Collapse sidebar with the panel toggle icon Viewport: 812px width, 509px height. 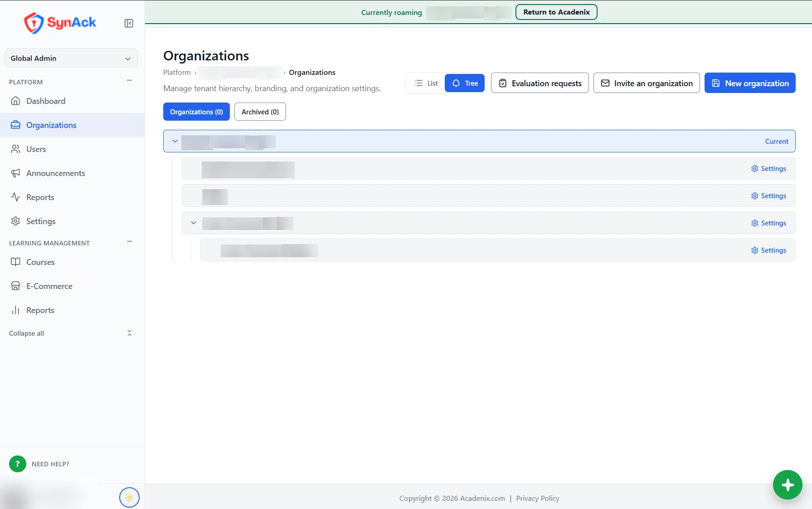pos(129,23)
